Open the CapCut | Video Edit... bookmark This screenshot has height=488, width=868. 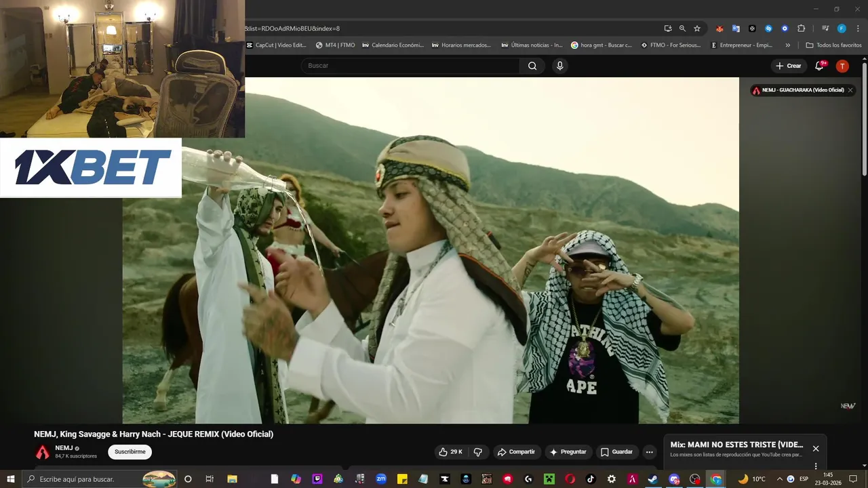click(x=276, y=45)
